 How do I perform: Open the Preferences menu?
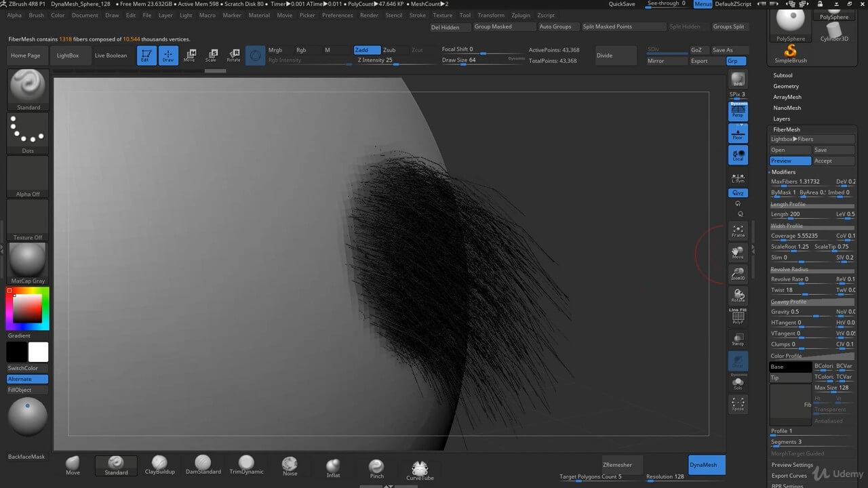point(337,15)
